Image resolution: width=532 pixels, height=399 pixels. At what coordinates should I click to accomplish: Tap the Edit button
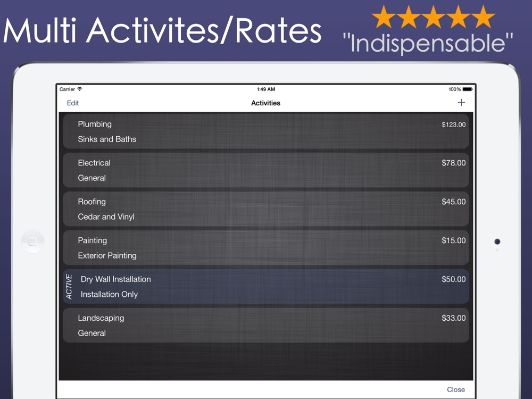72,103
